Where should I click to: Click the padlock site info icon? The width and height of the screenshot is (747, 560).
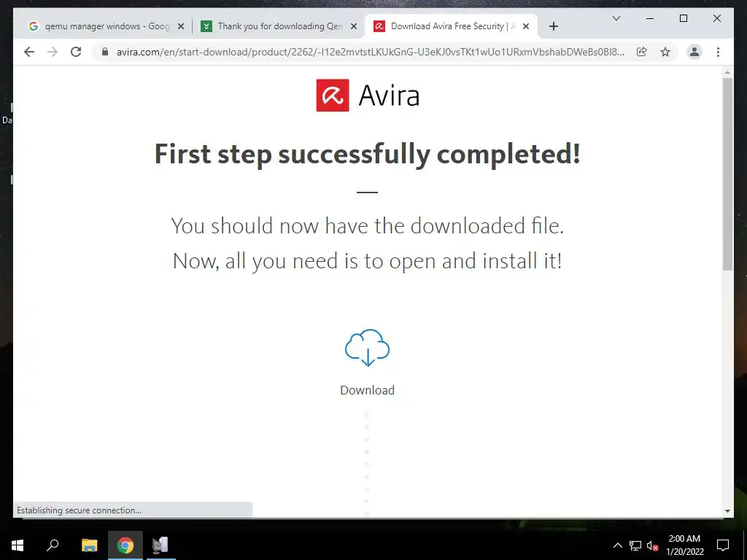(x=105, y=52)
